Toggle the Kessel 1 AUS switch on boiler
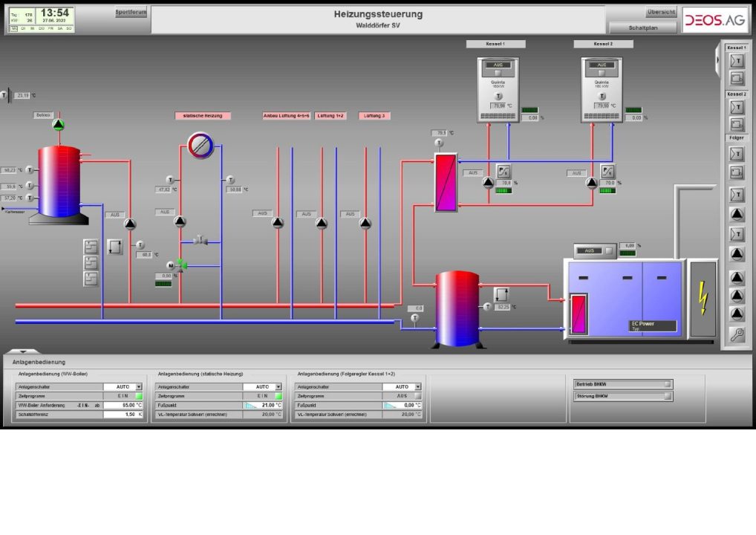 (498, 73)
